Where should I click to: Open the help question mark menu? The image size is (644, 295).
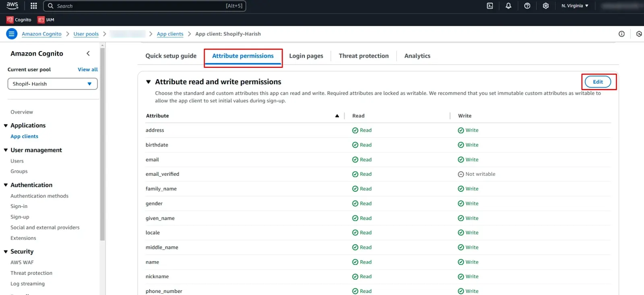click(x=527, y=6)
